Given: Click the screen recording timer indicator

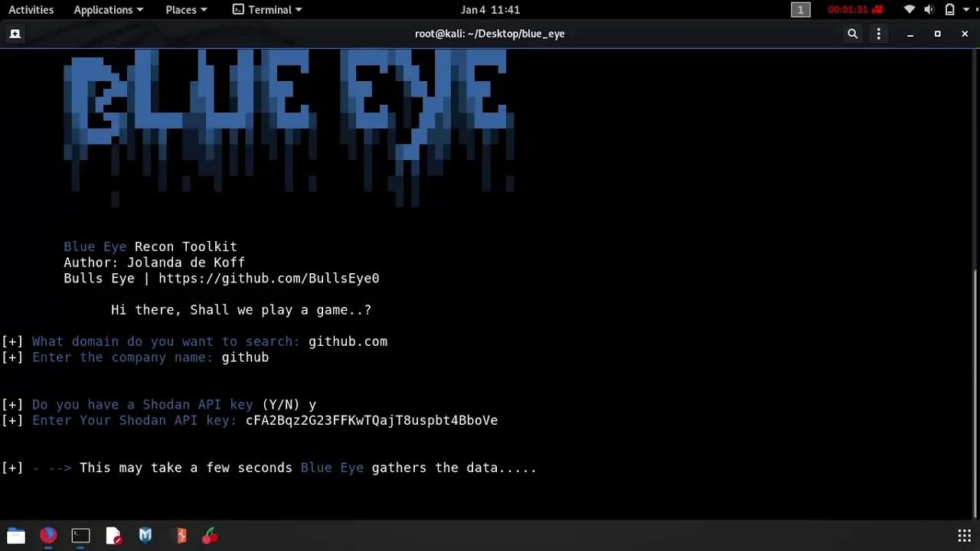Looking at the screenshot, I should 847,10.
